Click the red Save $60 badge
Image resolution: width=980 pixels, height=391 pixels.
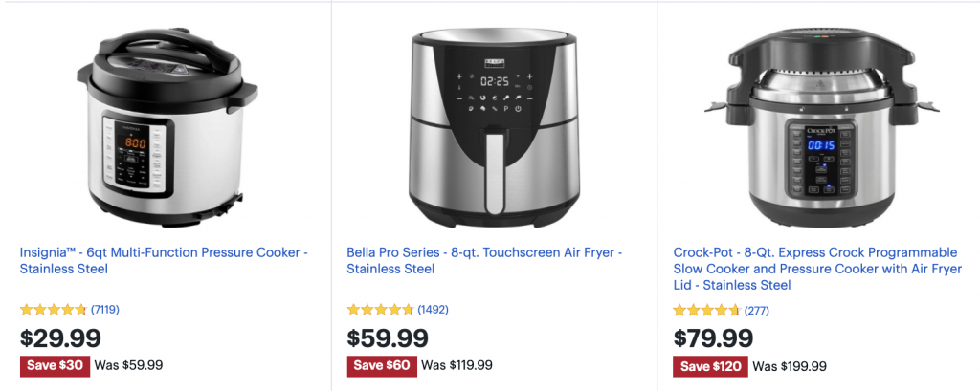382,365
